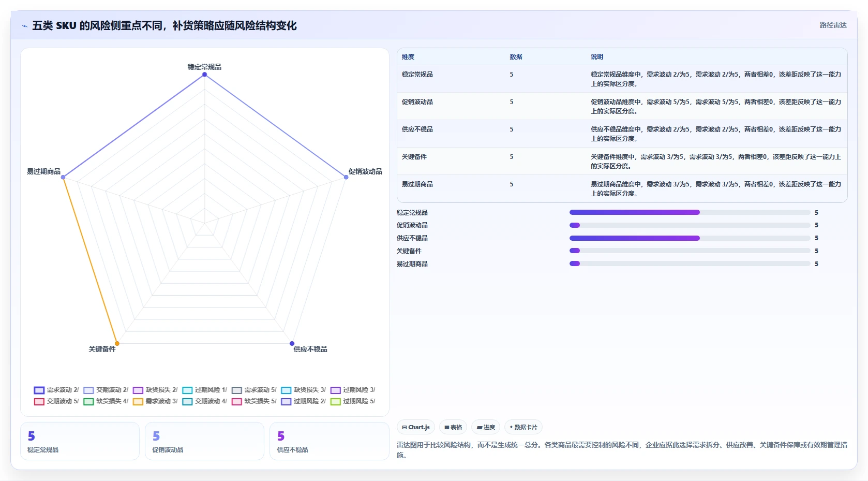Open the 稳定常规品 stat card
This screenshot has height=481, width=868.
click(x=80, y=441)
